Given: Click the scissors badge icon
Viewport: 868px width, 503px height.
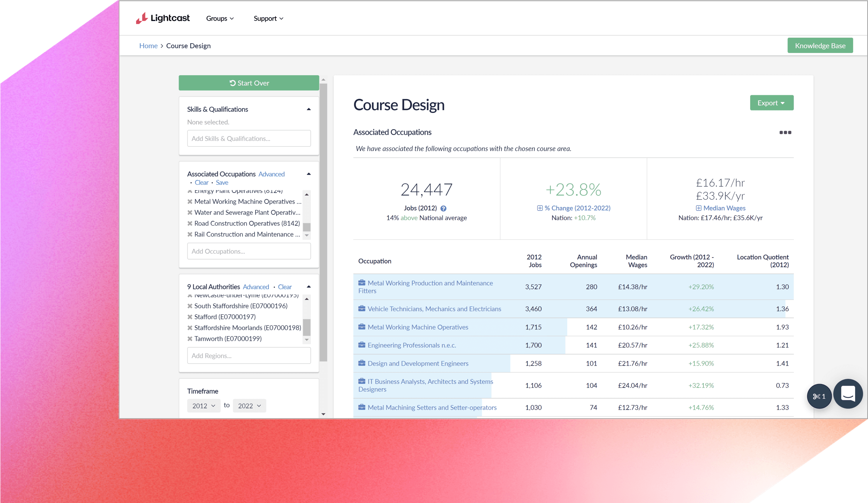Looking at the screenshot, I should click(819, 396).
